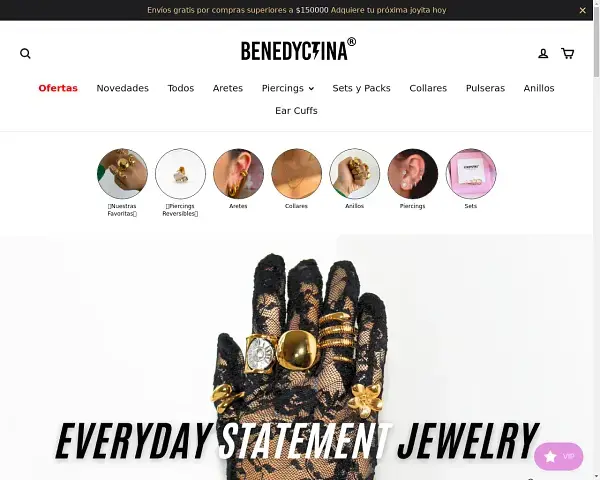The width and height of the screenshot is (600, 480).
Task: Select Sets y Packs in navigation
Action: pyautogui.click(x=361, y=88)
